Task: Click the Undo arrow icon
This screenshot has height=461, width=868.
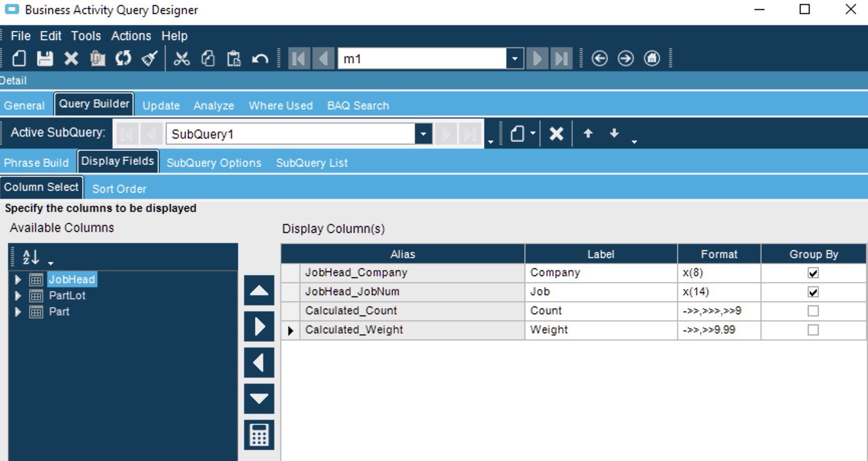Action: (260, 59)
